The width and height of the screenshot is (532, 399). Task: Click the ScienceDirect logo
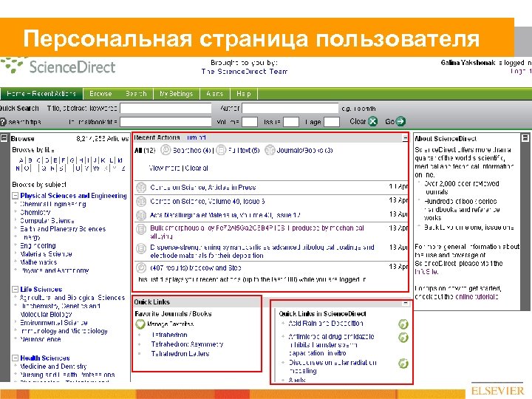tap(58, 66)
